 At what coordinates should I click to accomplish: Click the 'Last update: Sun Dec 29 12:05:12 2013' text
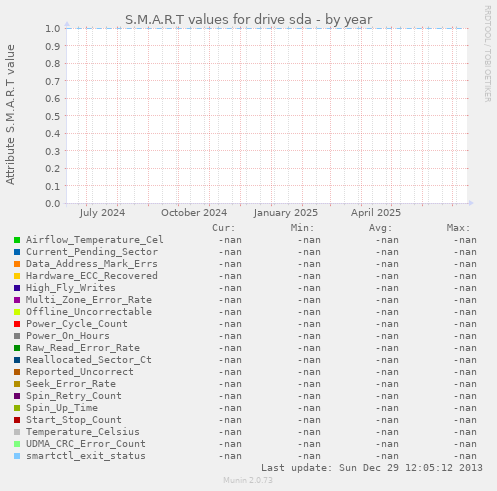click(x=372, y=468)
